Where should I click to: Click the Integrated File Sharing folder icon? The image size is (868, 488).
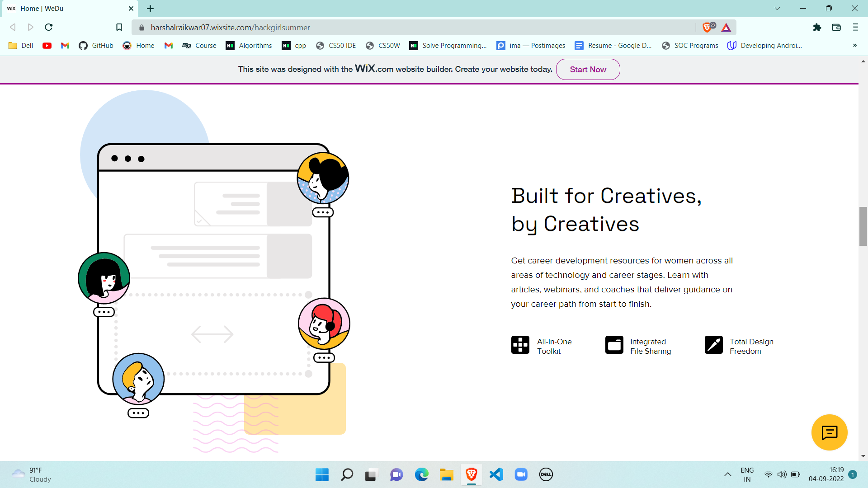pos(614,345)
